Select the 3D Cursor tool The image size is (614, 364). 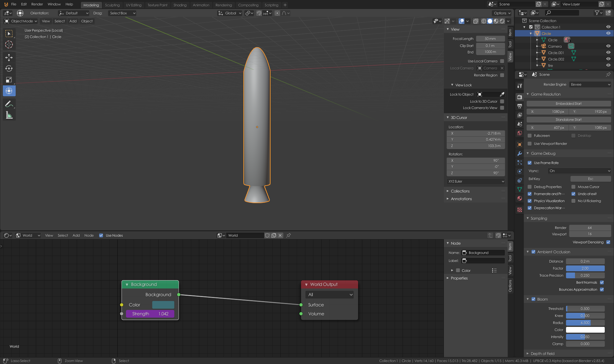pos(9,44)
